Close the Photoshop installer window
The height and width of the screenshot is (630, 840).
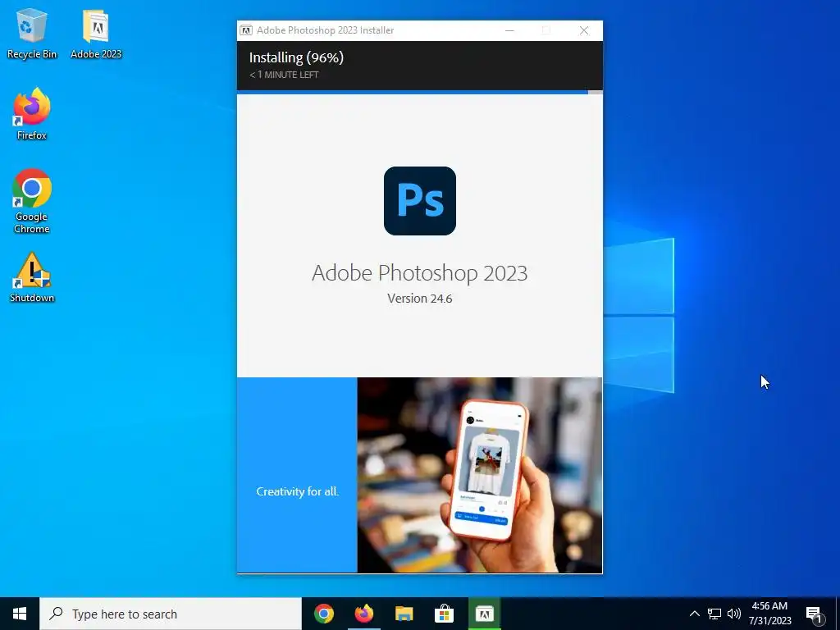point(584,30)
